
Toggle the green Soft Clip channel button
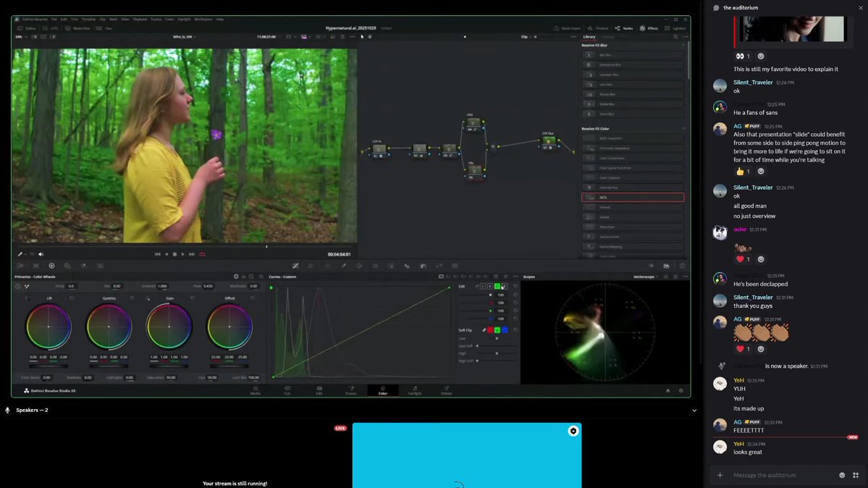497,330
